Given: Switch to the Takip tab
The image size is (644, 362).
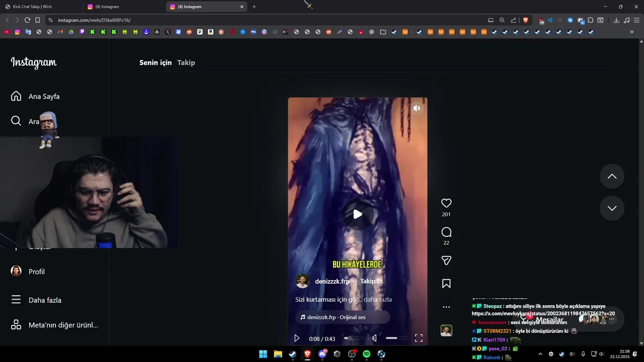Looking at the screenshot, I should 186,62.
